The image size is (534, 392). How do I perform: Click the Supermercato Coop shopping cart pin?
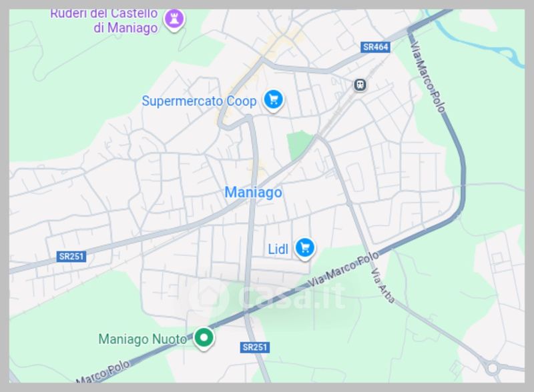tap(274, 101)
